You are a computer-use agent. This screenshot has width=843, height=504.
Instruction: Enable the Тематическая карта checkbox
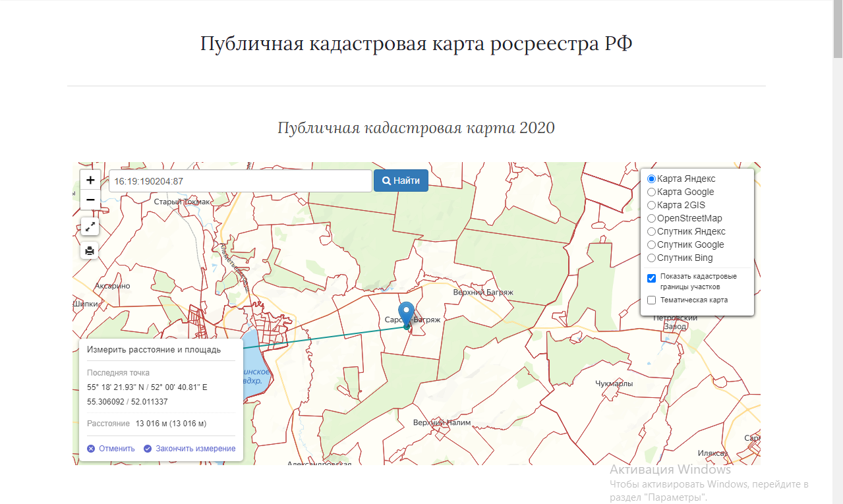(x=652, y=300)
